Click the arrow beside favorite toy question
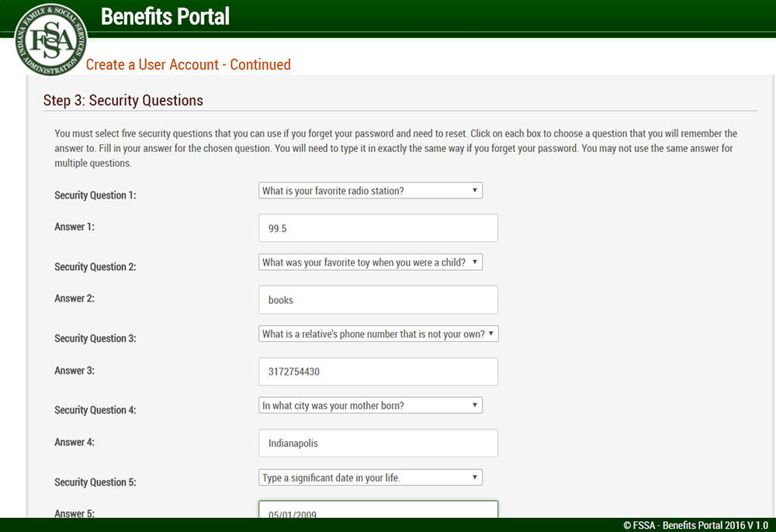This screenshot has width=776, height=532. pyautogui.click(x=475, y=262)
